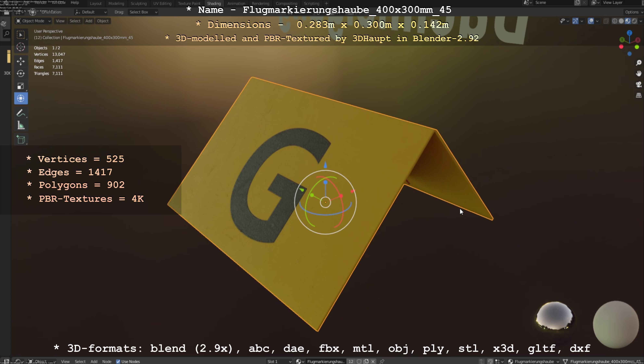Select the Scale tool in toolbar

coord(21,86)
